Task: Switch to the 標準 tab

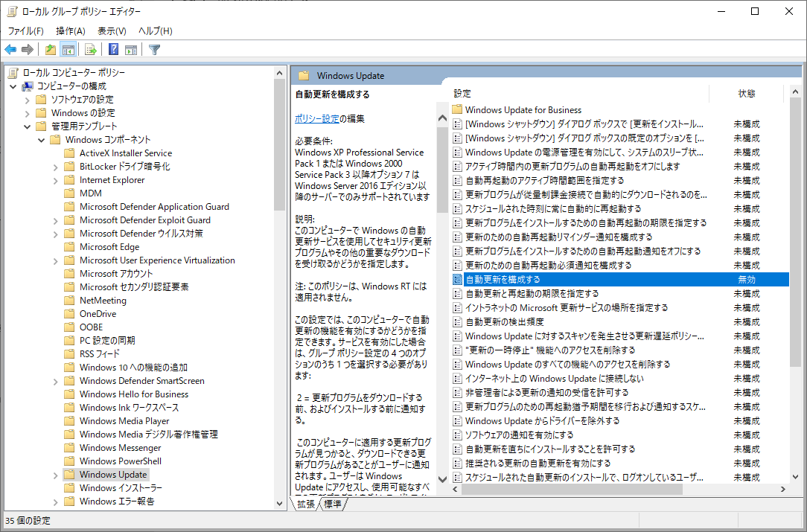Action: pyautogui.click(x=333, y=504)
